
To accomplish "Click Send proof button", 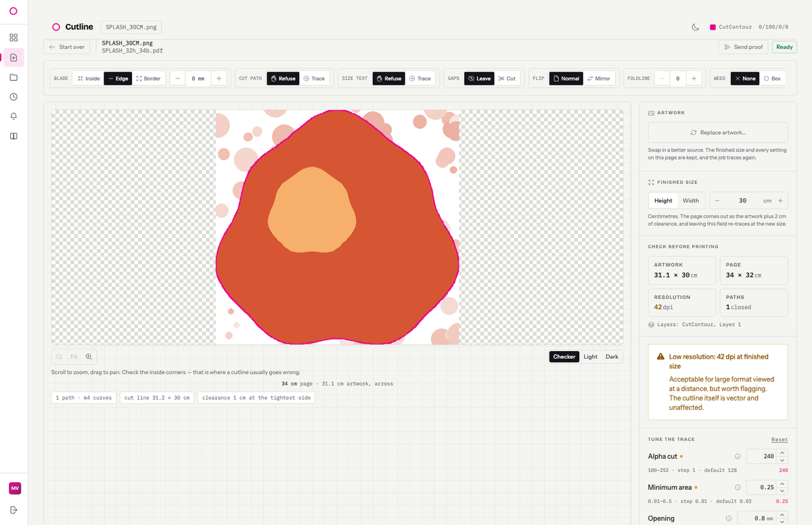I will [744, 47].
